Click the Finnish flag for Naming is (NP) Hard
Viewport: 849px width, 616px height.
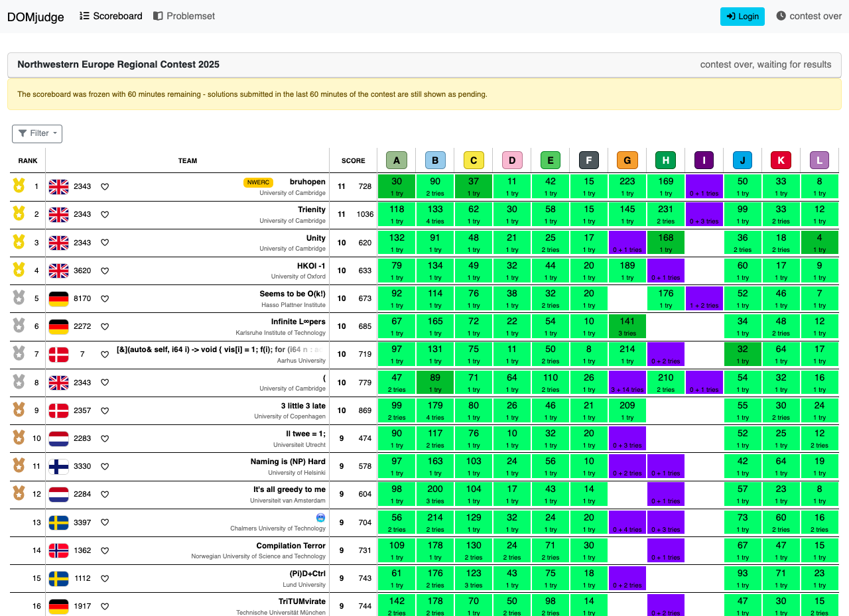[59, 466]
